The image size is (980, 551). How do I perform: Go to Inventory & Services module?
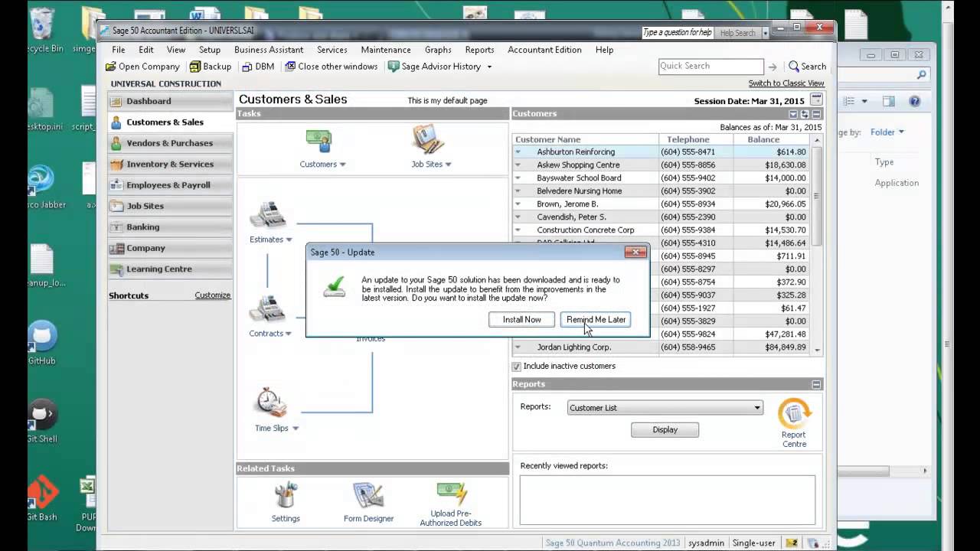coord(170,164)
